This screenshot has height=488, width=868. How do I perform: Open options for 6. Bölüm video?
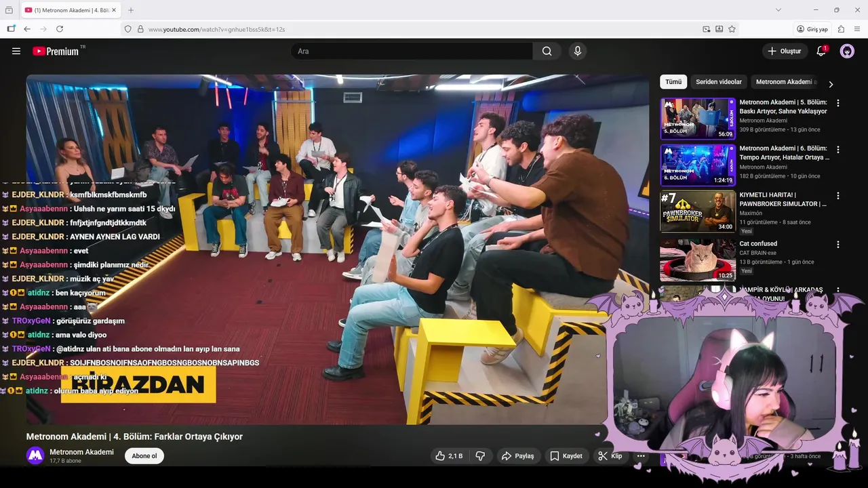838,149
